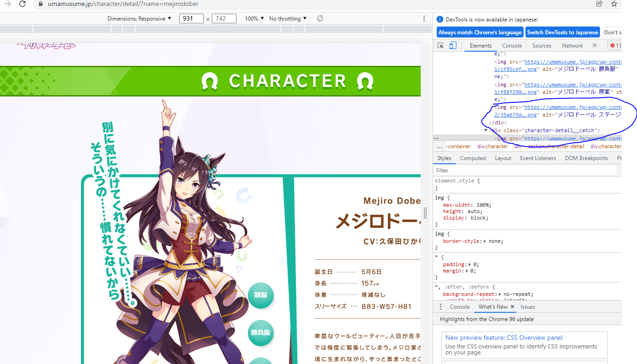Reload the page with the refresh icon
This screenshot has height=364, width=637.
click(x=22, y=4)
